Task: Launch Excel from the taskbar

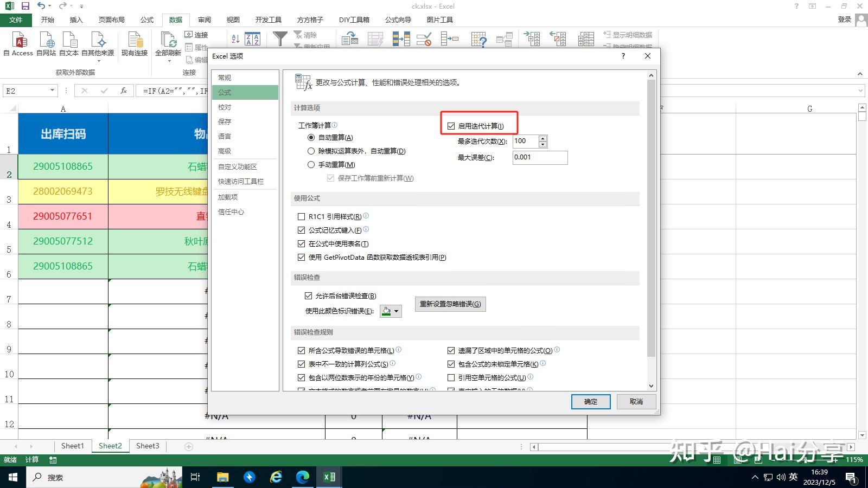Action: click(x=329, y=477)
